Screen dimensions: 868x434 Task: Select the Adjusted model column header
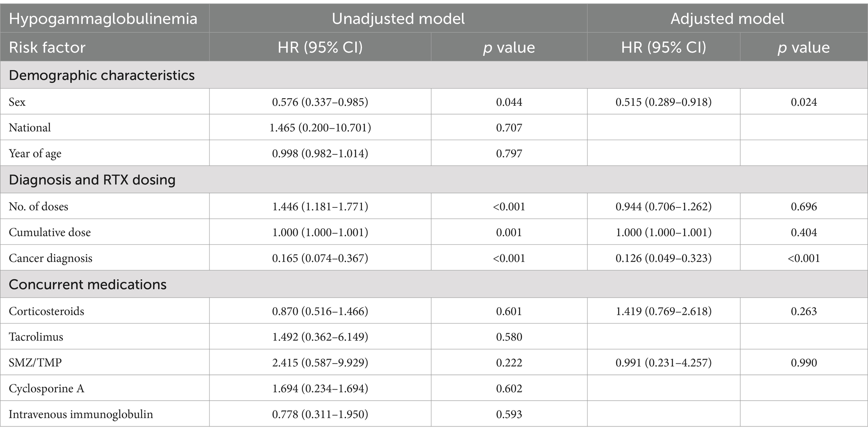click(x=727, y=19)
